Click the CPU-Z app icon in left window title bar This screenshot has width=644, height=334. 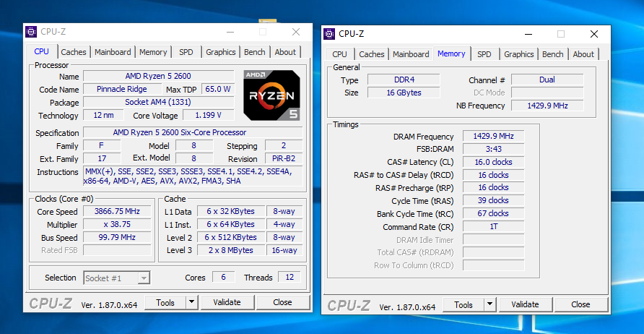click(31, 32)
